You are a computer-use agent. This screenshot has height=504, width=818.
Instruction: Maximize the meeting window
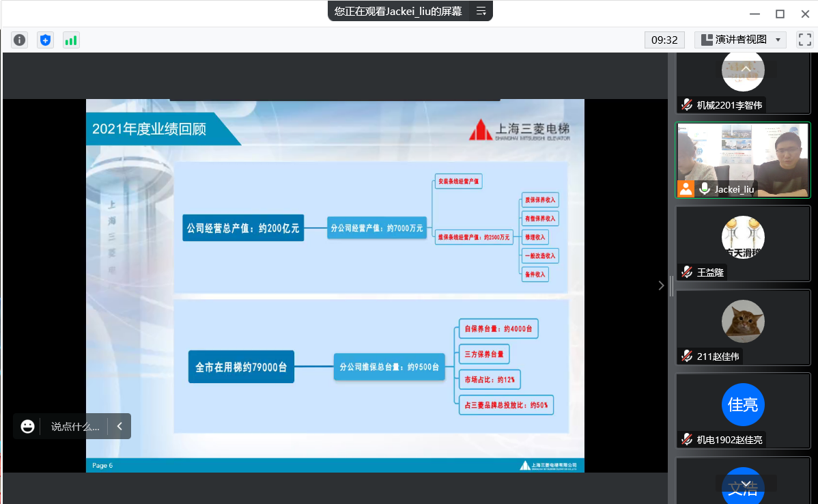pos(780,14)
